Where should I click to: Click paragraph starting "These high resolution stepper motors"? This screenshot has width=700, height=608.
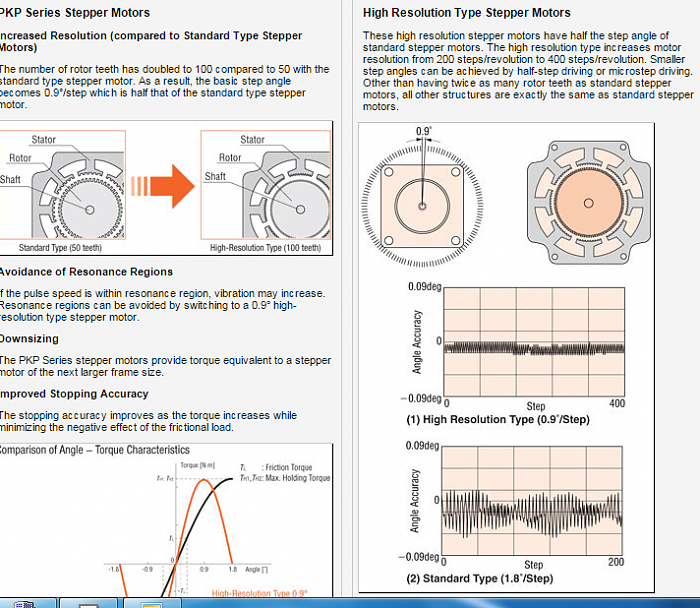tap(528, 71)
